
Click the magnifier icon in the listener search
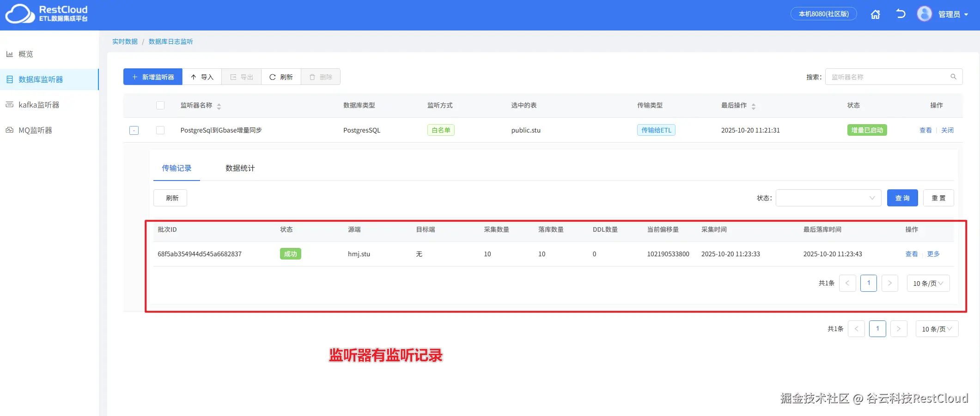(x=953, y=76)
